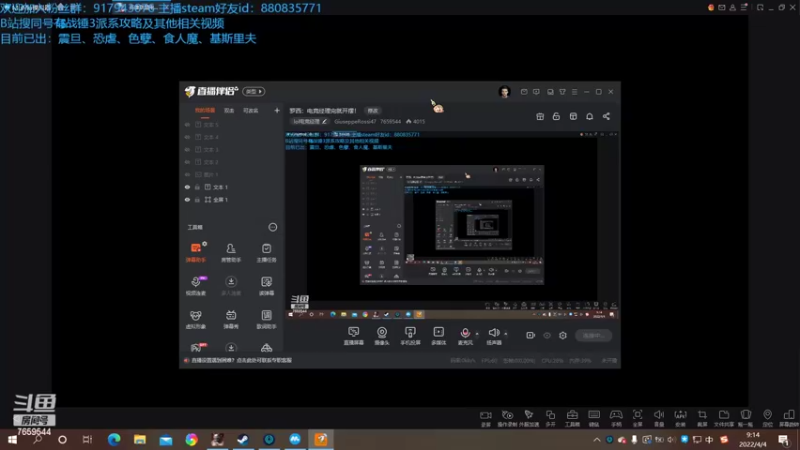Click the gift box icon in header

pos(540,116)
